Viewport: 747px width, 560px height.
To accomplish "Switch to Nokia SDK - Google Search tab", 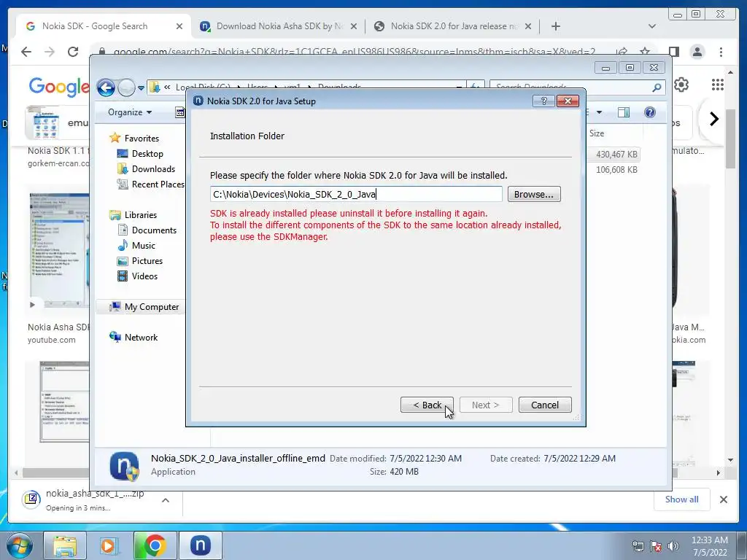I will click(94, 26).
